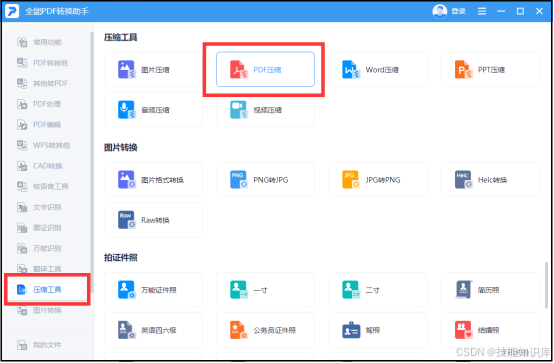
Task: Click the 全能PDF转换助手 window title
Action: coord(57,11)
